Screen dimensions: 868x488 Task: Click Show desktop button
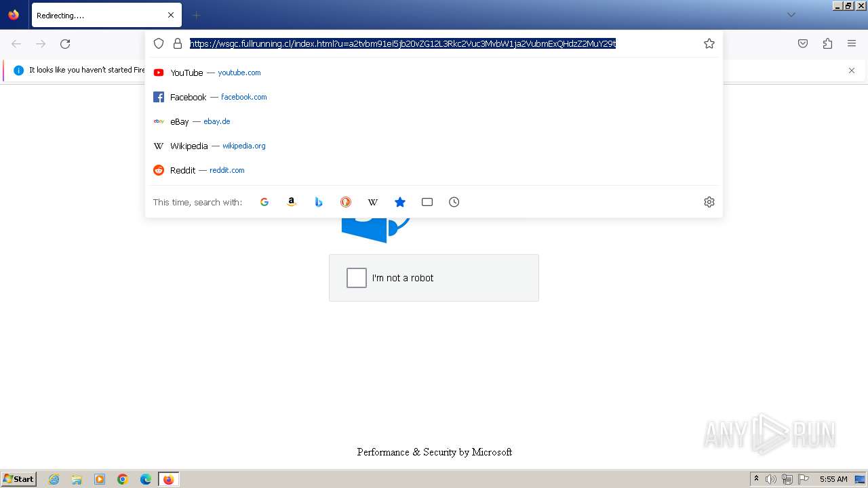pos(860,479)
